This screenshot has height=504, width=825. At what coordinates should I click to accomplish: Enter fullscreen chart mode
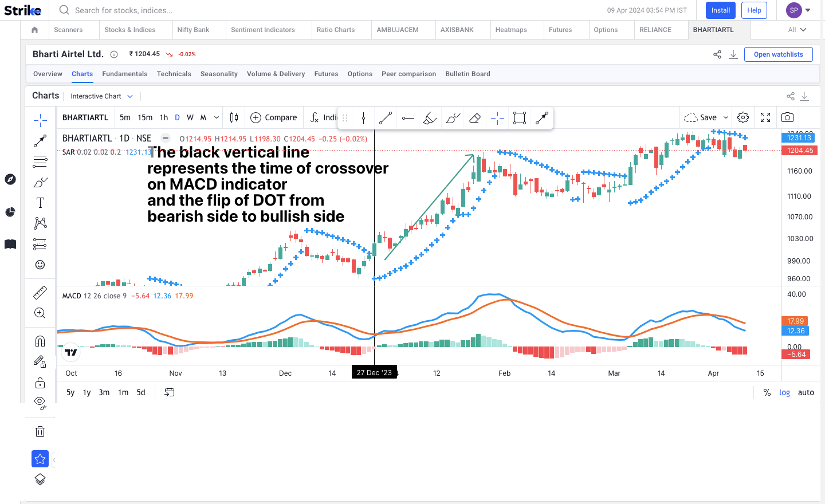pyautogui.click(x=765, y=117)
